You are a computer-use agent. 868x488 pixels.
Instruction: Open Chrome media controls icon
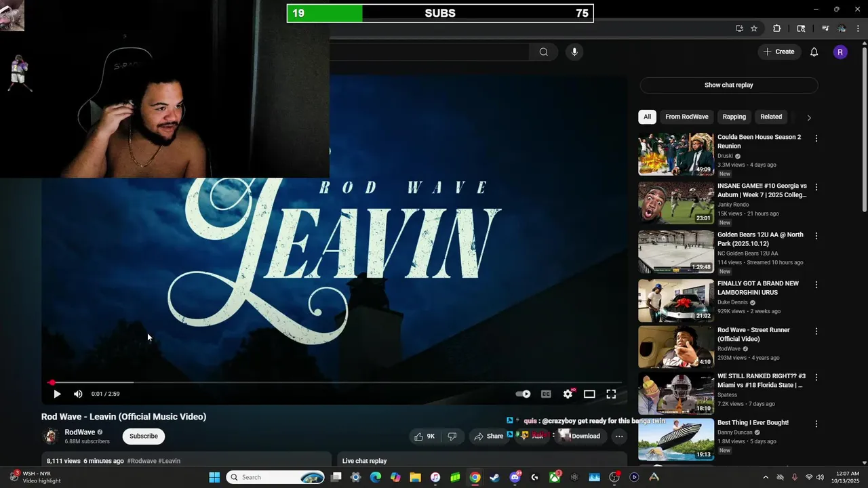click(825, 28)
